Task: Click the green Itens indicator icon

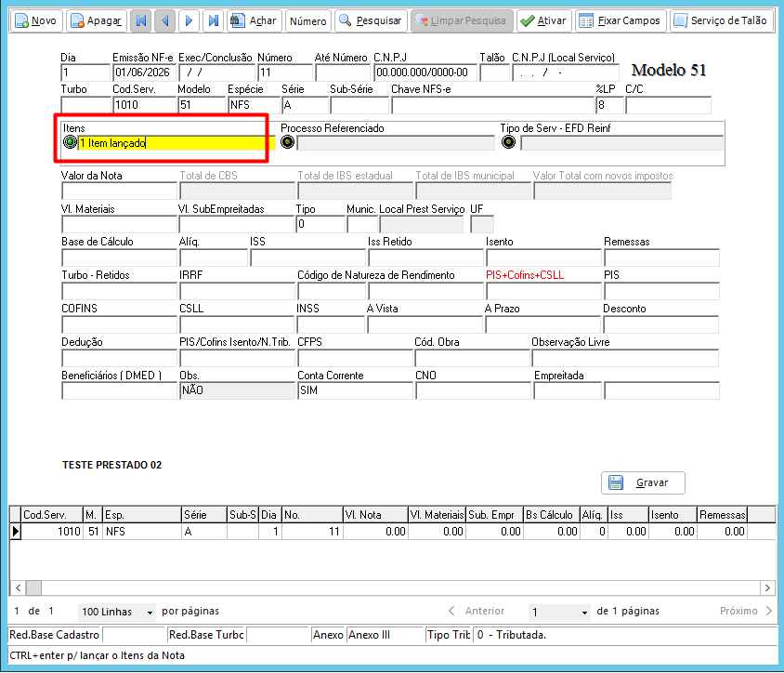Action: click(x=70, y=142)
